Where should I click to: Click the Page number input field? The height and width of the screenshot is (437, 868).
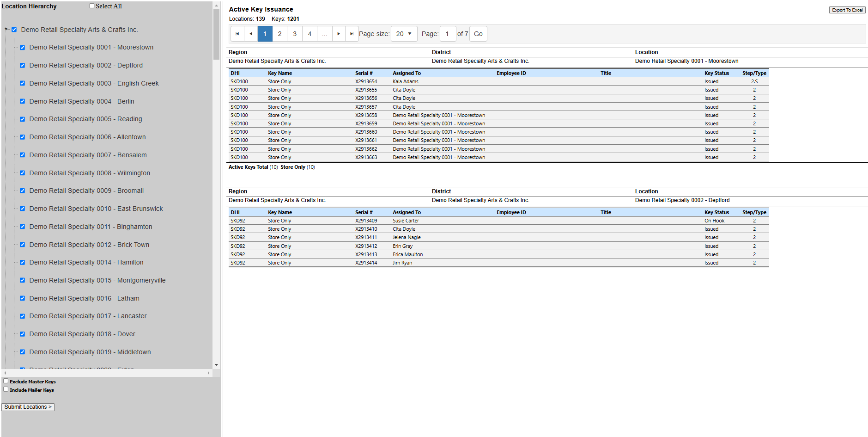pos(448,34)
